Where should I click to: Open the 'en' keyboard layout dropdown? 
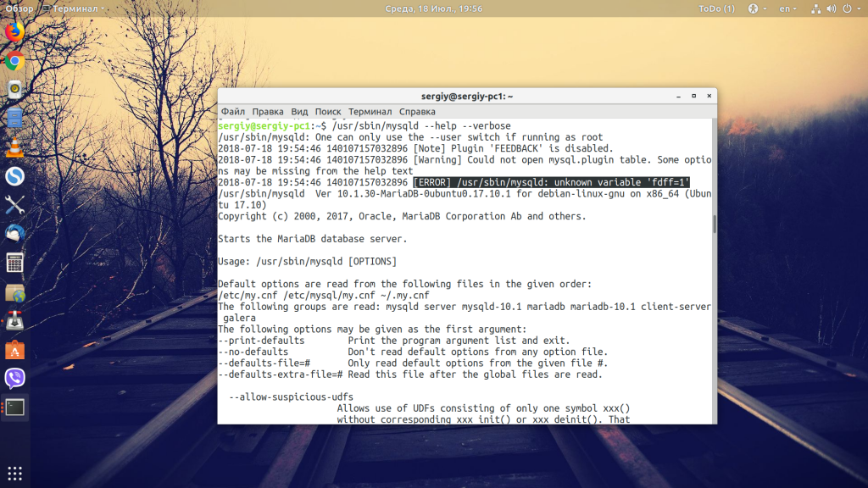[x=787, y=8]
